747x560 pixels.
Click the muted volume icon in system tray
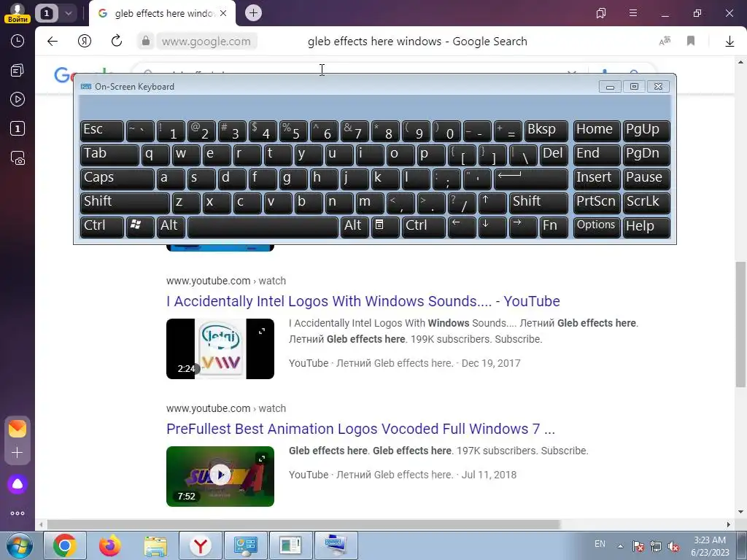pos(673,546)
